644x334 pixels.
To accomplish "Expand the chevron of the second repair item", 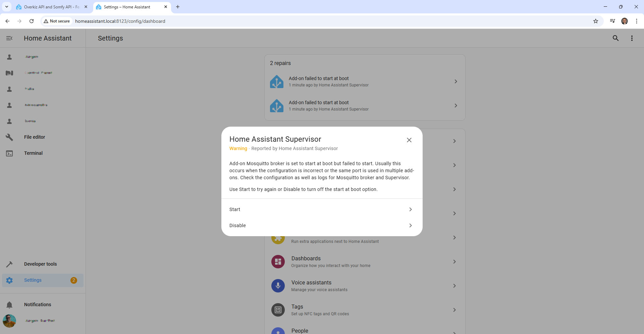I will click(x=455, y=106).
